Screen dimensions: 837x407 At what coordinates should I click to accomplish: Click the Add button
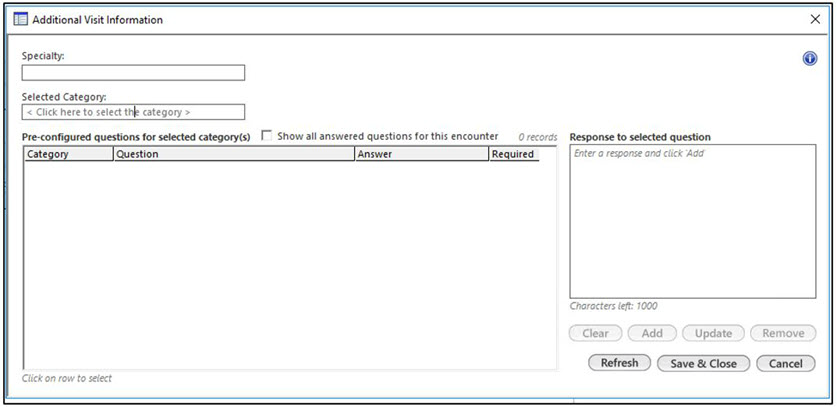652,333
